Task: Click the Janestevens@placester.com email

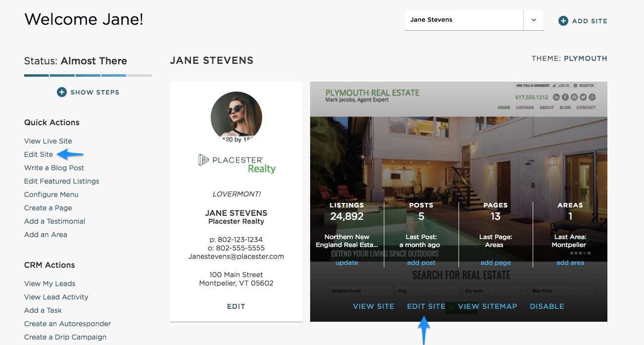Action: point(236,256)
